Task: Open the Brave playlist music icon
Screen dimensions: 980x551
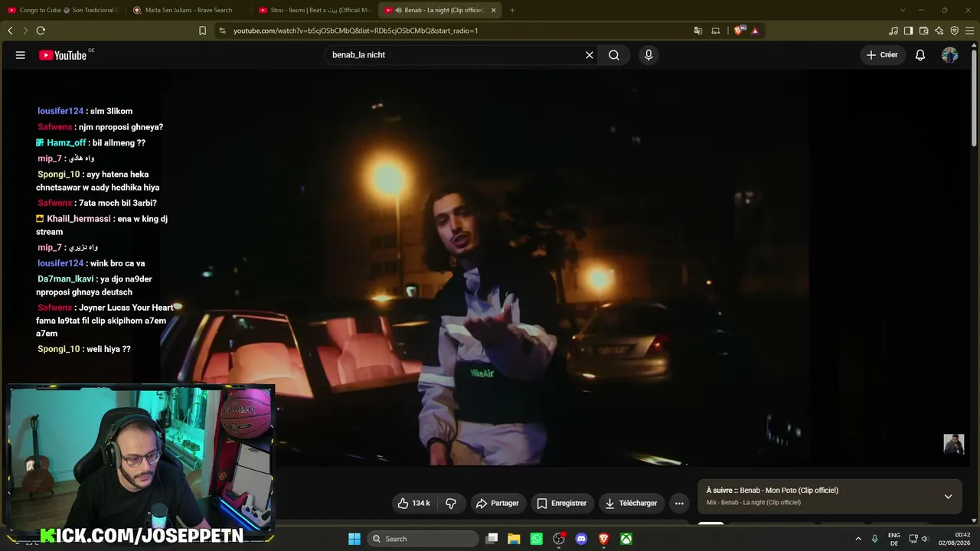Action: [x=893, y=31]
